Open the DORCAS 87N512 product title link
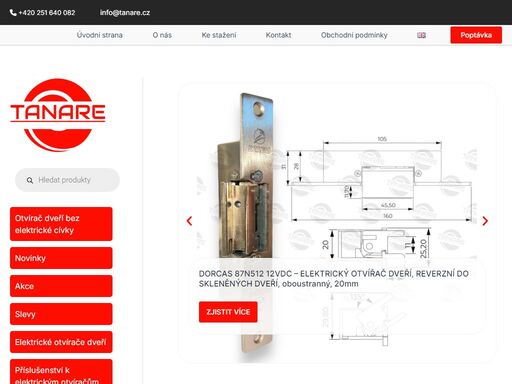This screenshot has height=384, width=512. click(334, 279)
